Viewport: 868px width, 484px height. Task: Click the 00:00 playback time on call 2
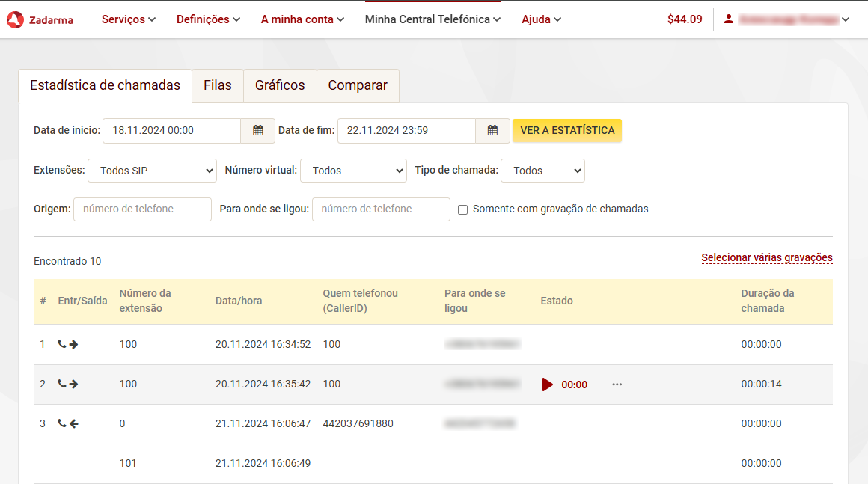574,385
